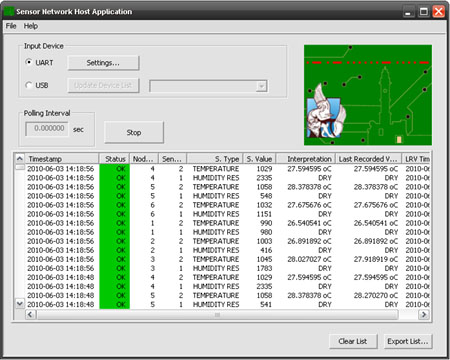450x360 pixels.
Task: Click the Update Device List button
Action: click(x=103, y=85)
